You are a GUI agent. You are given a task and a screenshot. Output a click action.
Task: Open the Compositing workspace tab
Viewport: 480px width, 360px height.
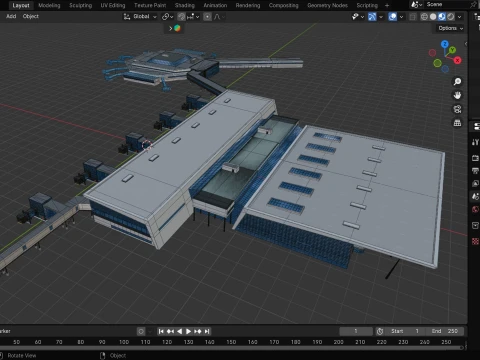284,5
